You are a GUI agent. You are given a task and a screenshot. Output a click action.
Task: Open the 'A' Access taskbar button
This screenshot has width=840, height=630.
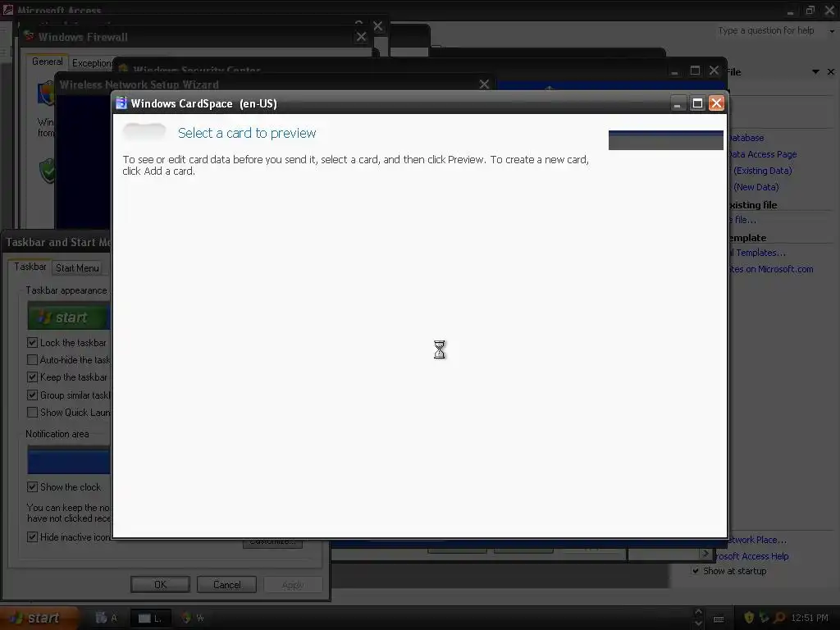[x=106, y=619]
